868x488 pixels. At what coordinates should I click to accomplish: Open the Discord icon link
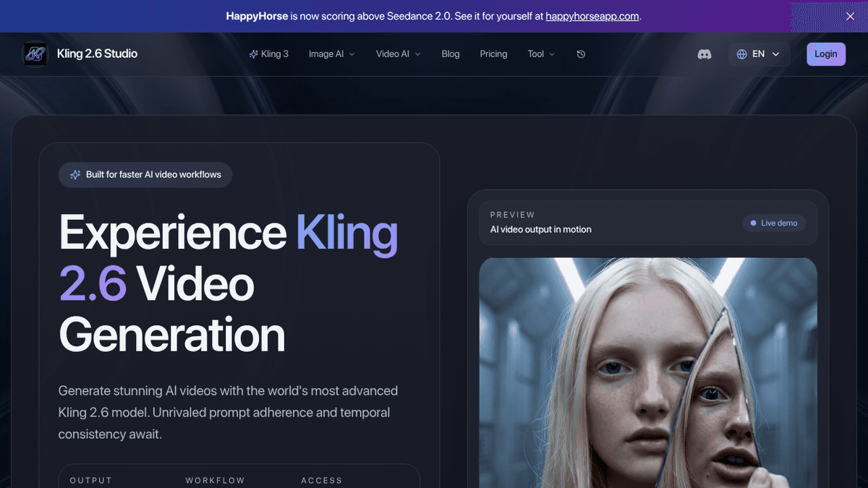(x=704, y=54)
